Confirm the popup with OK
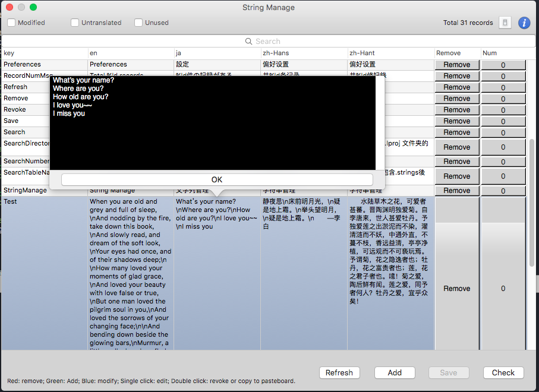539x392 pixels. [x=217, y=180]
